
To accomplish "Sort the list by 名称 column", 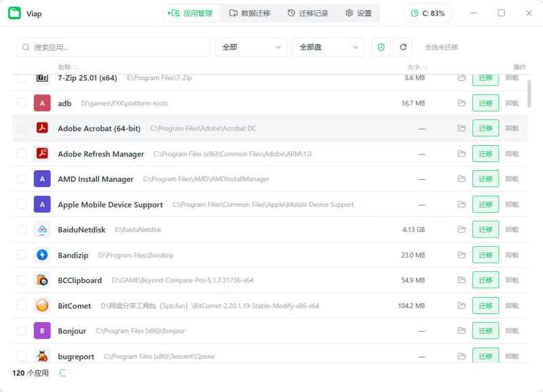I will tap(69, 67).
